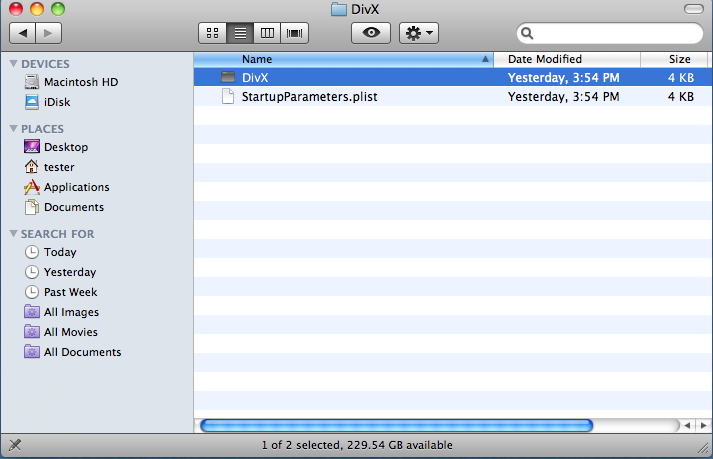
Task: Collapse the DEVICES section
Action: pos(14,64)
